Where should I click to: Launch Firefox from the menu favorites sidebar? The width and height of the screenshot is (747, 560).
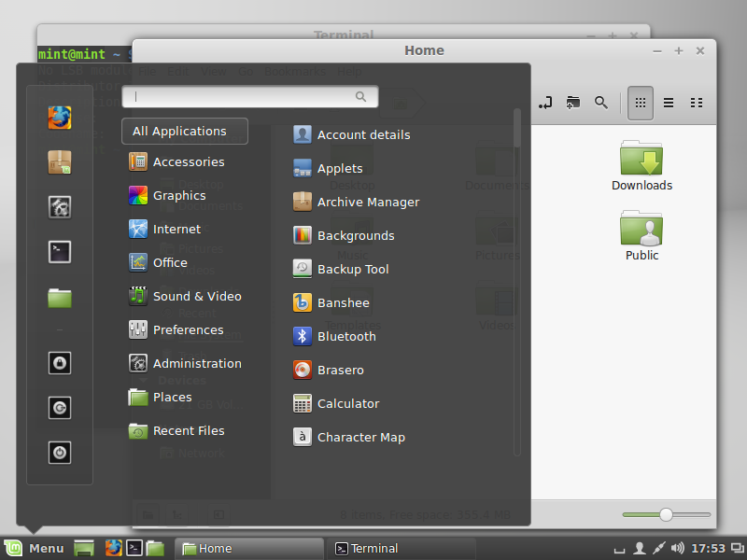coord(60,118)
